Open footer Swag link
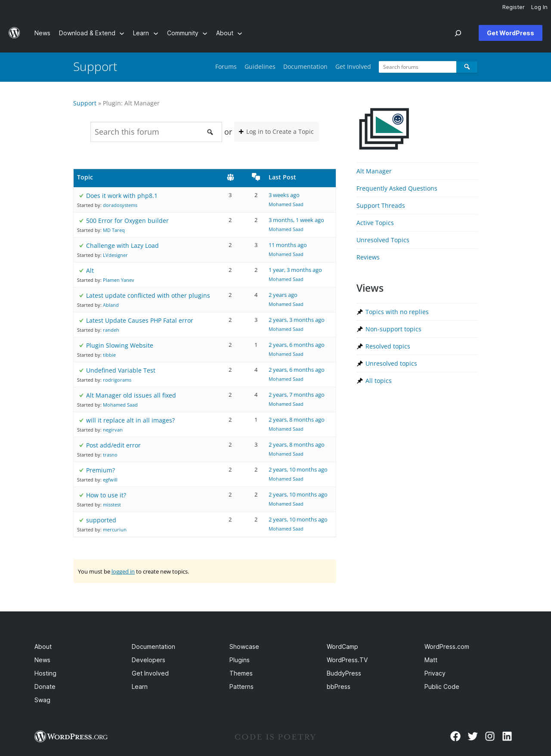This screenshot has height=756, width=551. 42,700
